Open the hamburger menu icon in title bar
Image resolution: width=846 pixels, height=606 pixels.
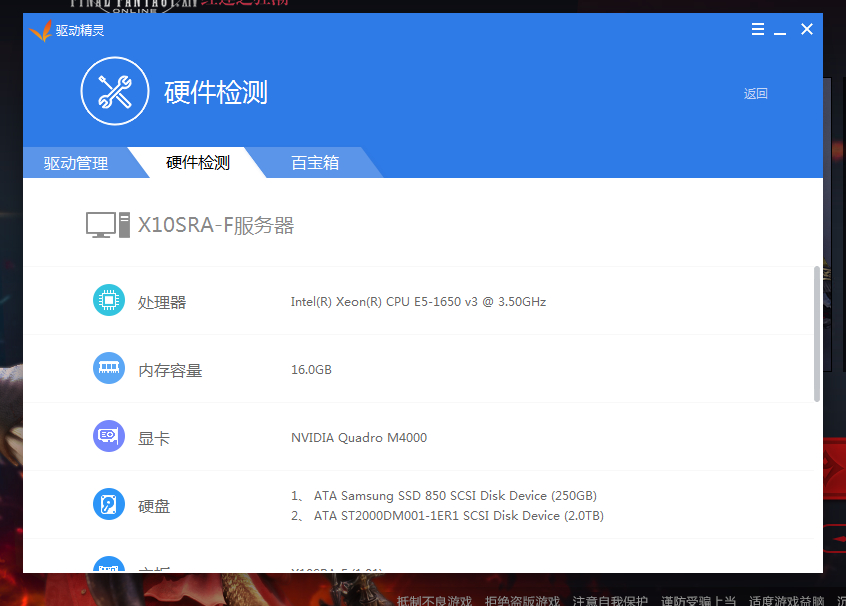pyautogui.click(x=758, y=29)
